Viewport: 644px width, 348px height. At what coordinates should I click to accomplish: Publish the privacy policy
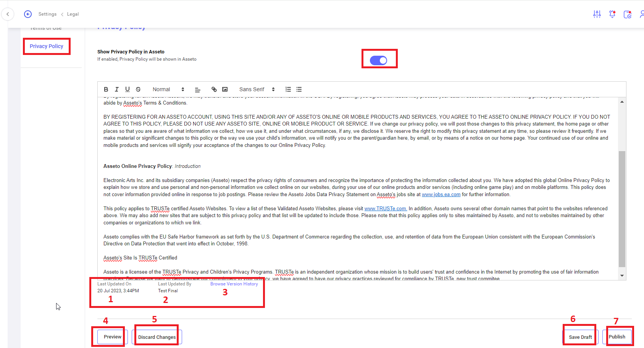tap(617, 337)
